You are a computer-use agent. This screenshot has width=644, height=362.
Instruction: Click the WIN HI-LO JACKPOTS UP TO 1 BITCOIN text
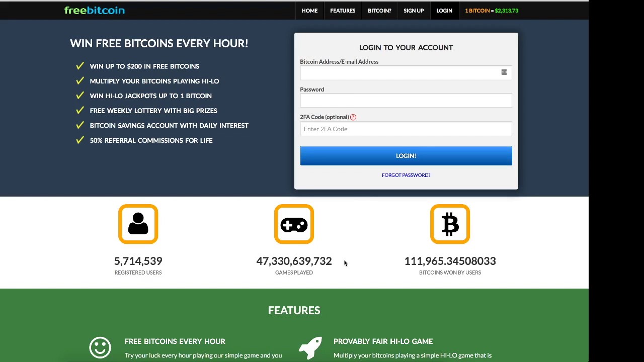coord(150,96)
